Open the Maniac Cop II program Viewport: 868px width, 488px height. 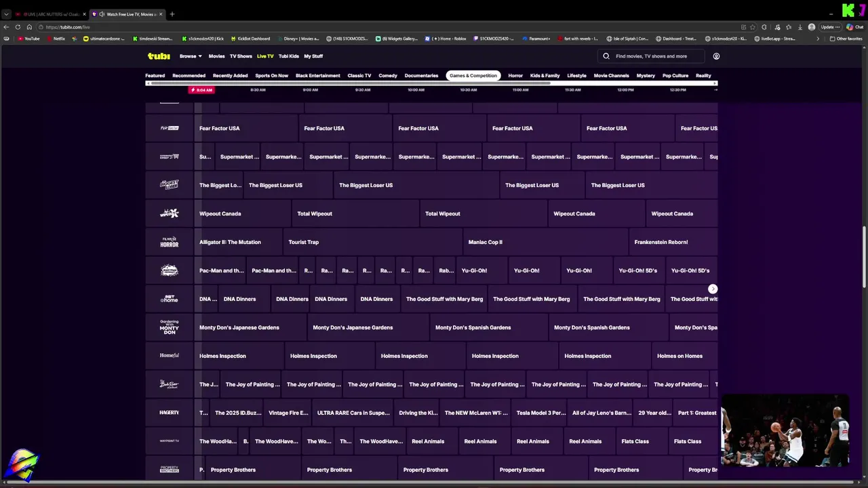[x=546, y=242]
